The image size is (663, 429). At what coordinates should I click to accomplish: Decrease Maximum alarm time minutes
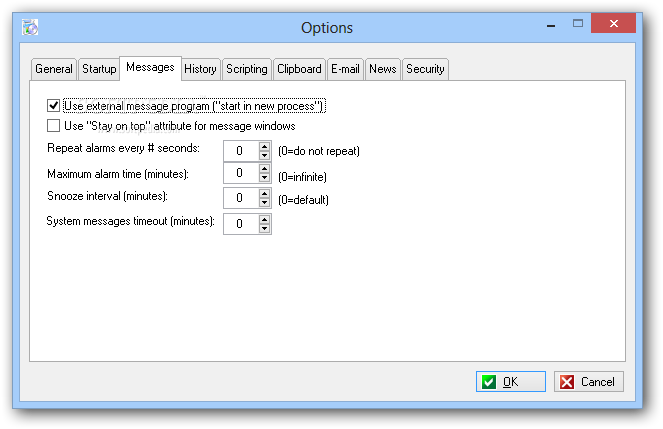(x=265, y=178)
